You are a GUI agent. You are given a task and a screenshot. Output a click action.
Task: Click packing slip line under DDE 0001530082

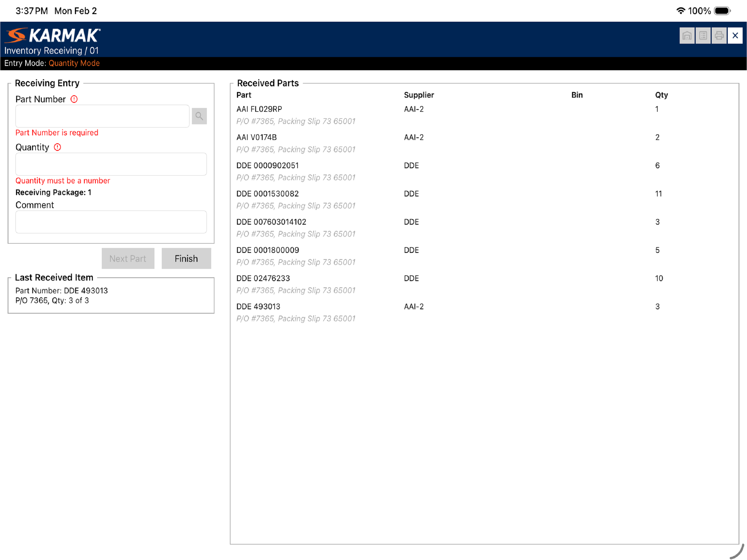296,206
